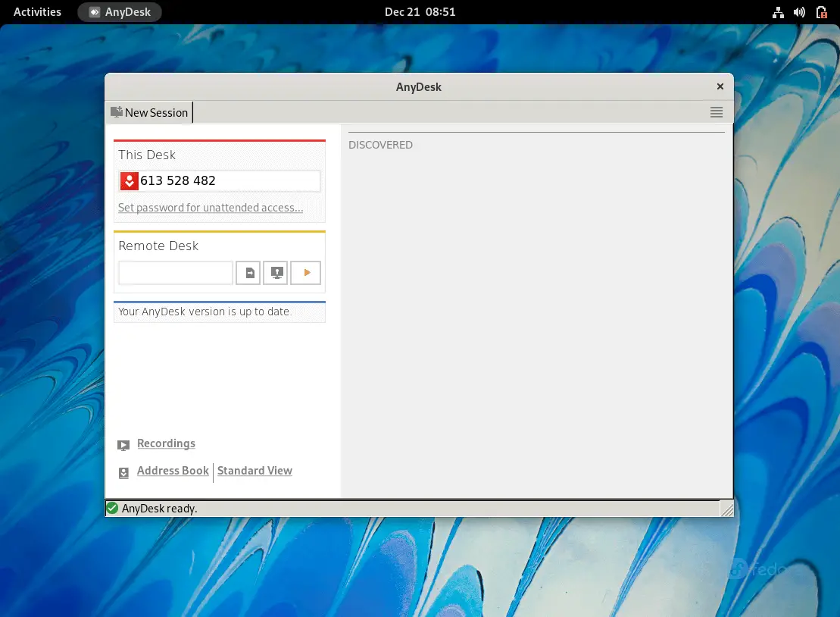Click the Remote Desk address input field
Viewport: 840px width, 617px height.
tap(176, 273)
